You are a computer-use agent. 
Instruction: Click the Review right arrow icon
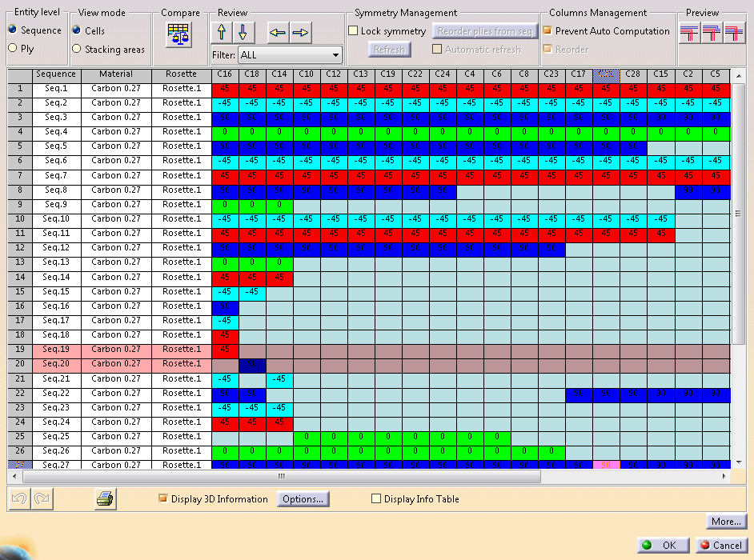tap(300, 33)
